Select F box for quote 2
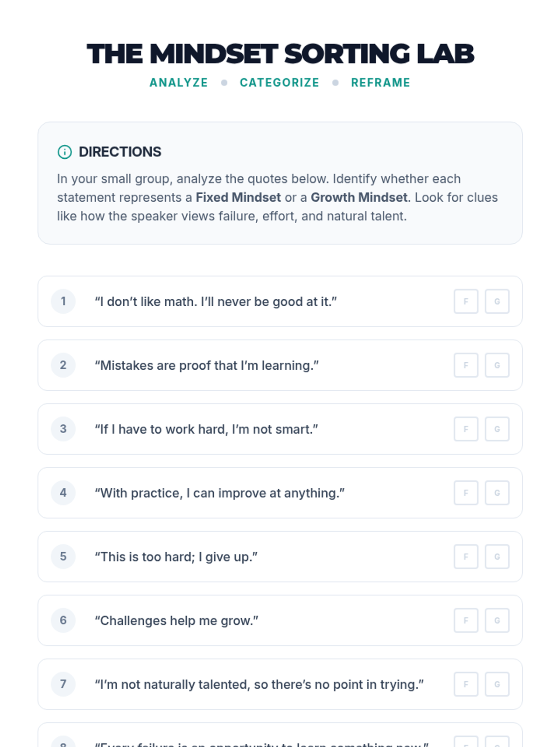This screenshot has width=560, height=747. [x=466, y=365]
